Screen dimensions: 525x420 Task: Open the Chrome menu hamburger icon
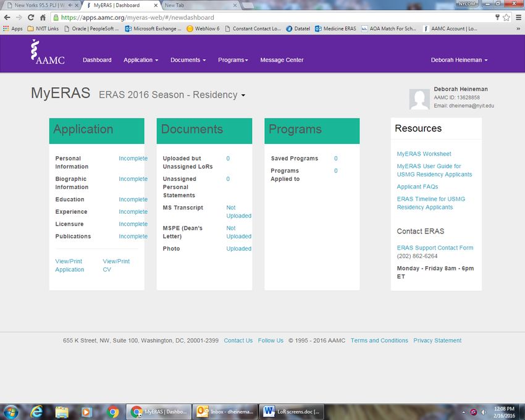pos(518,17)
